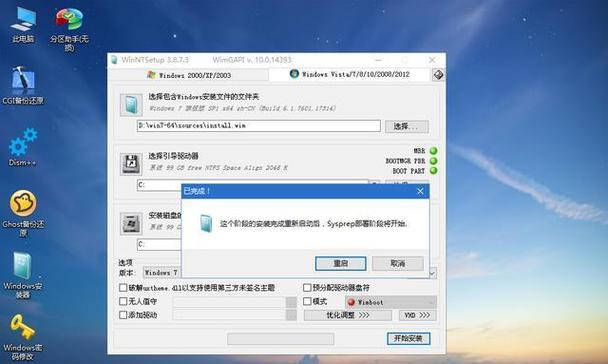Enable 预分配驱动器盘符 checkbox

(x=307, y=288)
